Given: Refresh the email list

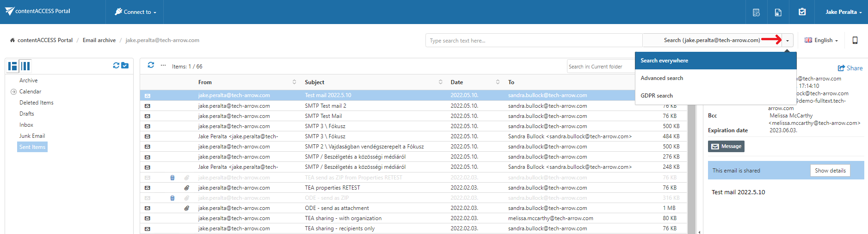Looking at the screenshot, I should 151,65.
